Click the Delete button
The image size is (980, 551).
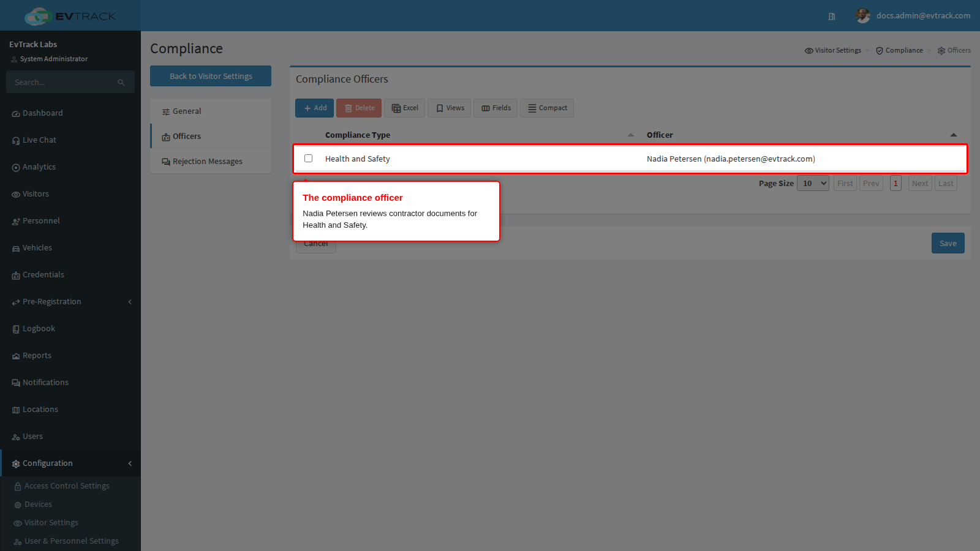click(x=359, y=108)
